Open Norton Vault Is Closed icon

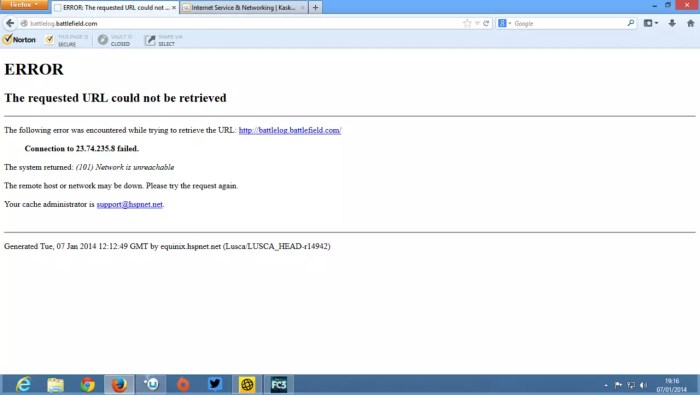[103, 40]
